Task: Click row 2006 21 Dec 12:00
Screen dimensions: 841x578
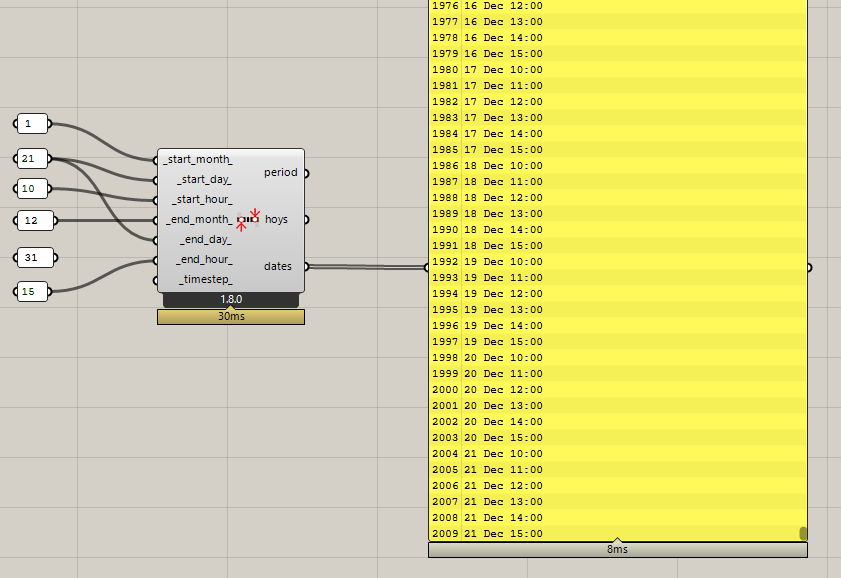Action: [618, 486]
